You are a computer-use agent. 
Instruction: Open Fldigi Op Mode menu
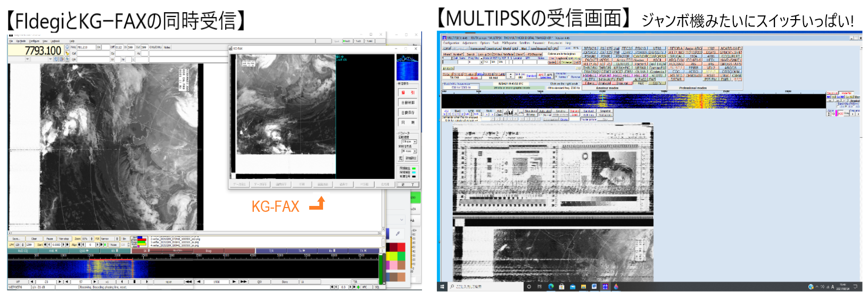[21, 41]
